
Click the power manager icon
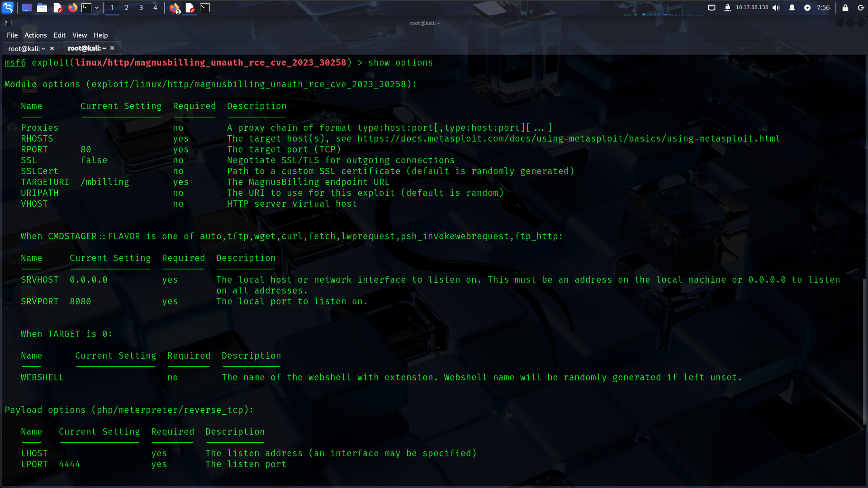tap(807, 8)
